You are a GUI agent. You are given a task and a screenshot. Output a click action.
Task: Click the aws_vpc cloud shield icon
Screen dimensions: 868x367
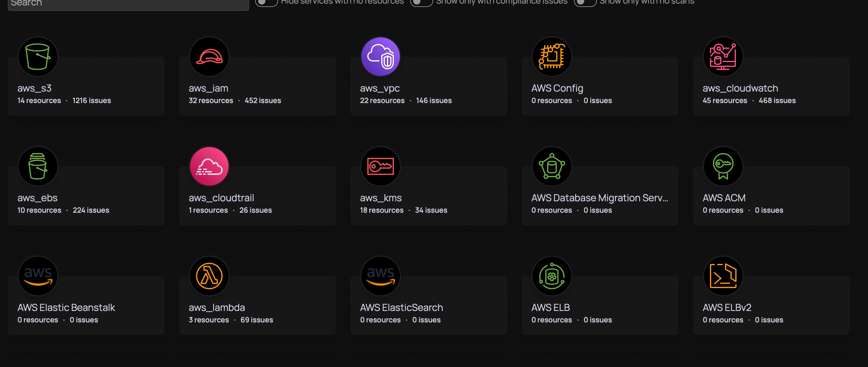(380, 57)
